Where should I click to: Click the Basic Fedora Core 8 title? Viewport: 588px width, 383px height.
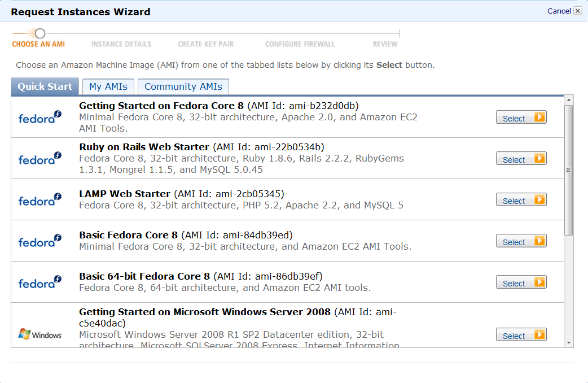[128, 236]
